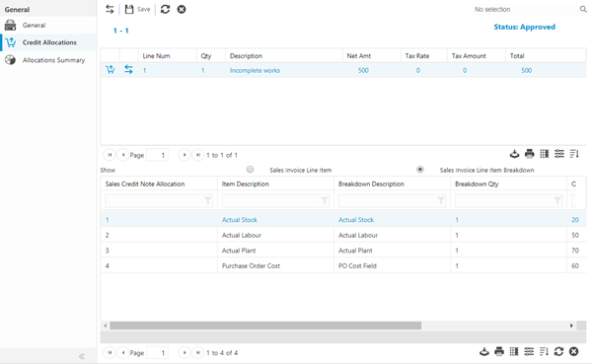This screenshot has width=592, height=364.
Task: Click the search magnifier icon at top right
Action: (583, 9)
